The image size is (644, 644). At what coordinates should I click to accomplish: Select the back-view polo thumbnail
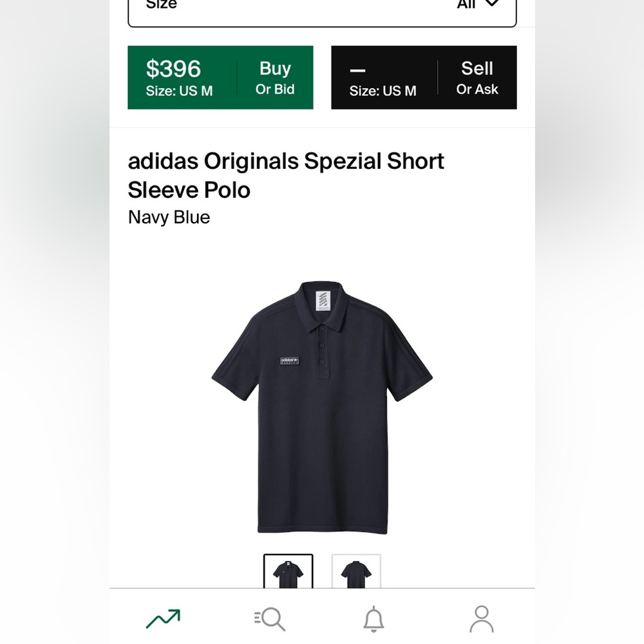click(x=357, y=573)
